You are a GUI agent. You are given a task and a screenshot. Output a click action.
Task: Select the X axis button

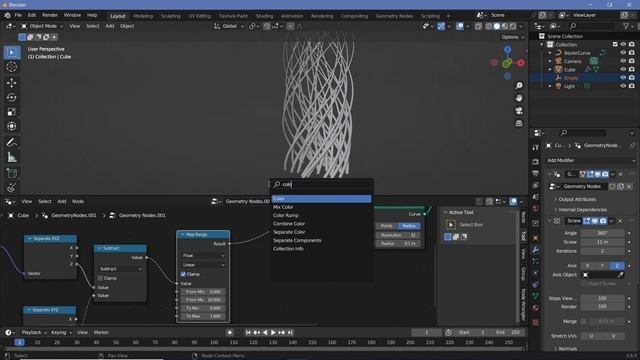coord(588,266)
